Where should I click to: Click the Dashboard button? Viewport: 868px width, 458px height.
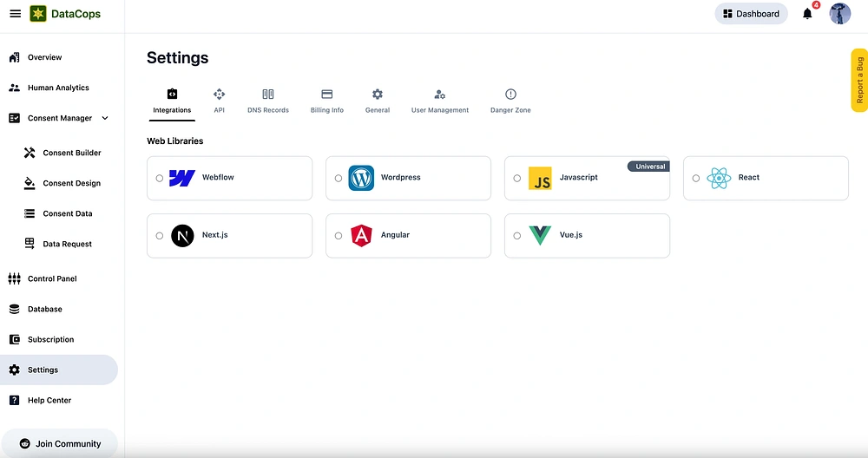pyautogui.click(x=751, y=14)
